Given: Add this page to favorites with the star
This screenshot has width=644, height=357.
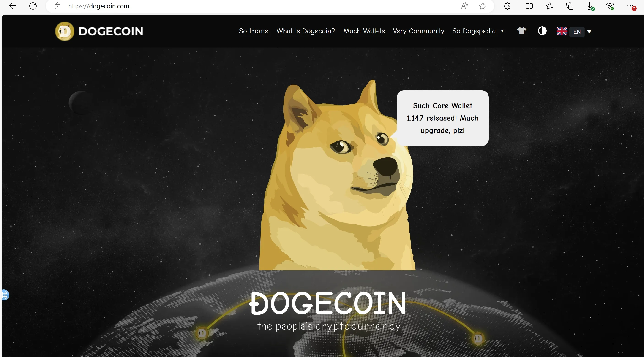Looking at the screenshot, I should pyautogui.click(x=483, y=6).
